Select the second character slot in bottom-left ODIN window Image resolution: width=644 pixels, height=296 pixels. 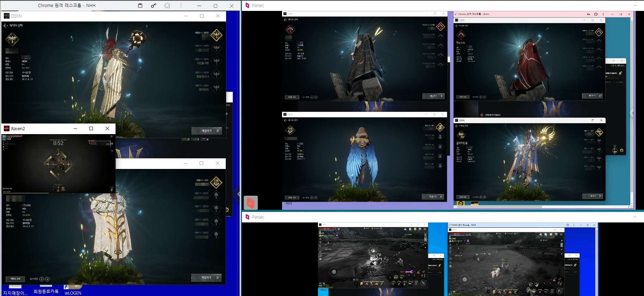pyautogui.click(x=217, y=195)
